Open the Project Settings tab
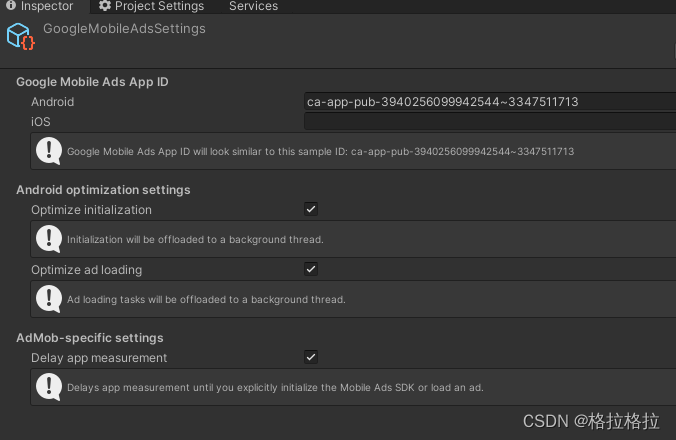Image resolution: width=676 pixels, height=440 pixels. tap(151, 6)
